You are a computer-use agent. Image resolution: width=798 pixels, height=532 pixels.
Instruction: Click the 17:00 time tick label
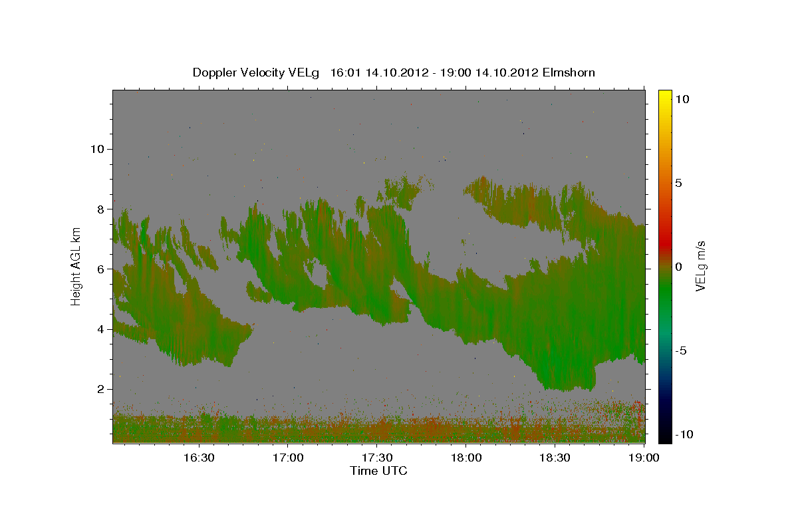(x=288, y=458)
